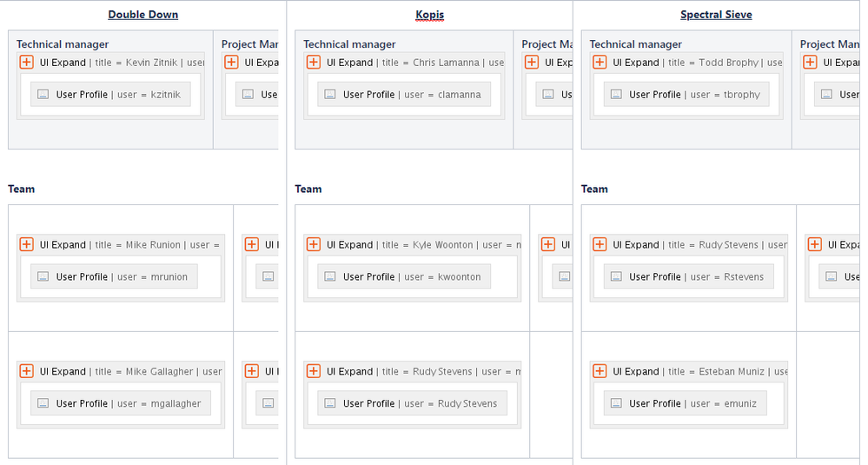Screen dimensions: 868x465
Task: Select the UI Expand header titled Chris Lamanna
Action: coord(405,62)
